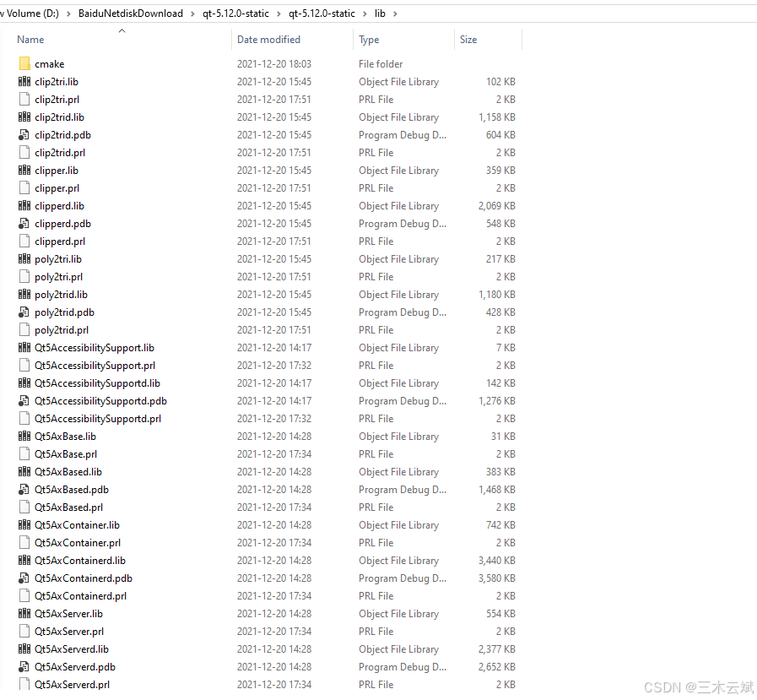
Task: Select file name Qt5AccessibilitySupportd.prl
Action: [x=98, y=419]
